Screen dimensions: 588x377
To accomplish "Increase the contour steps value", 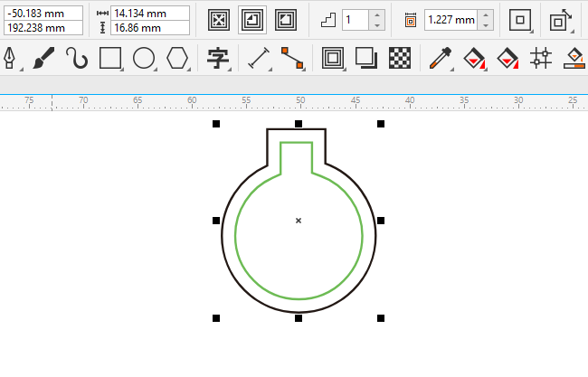I will click(x=377, y=15).
